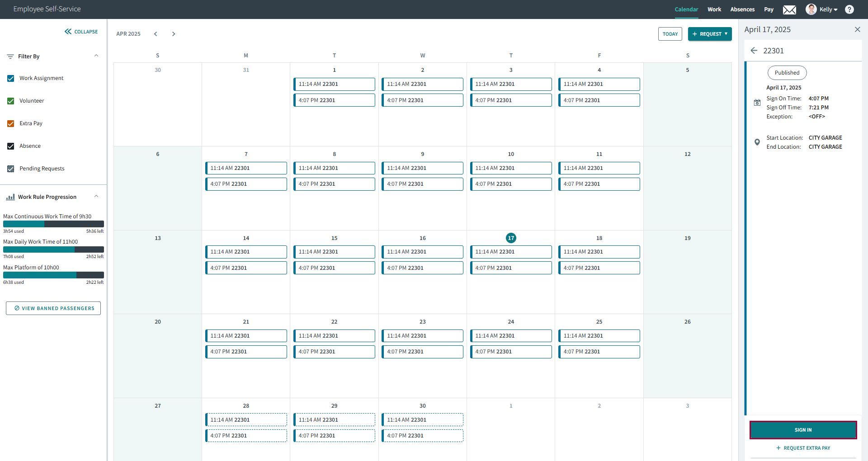
Task: Click View Banned Passengers button
Action: (x=53, y=308)
